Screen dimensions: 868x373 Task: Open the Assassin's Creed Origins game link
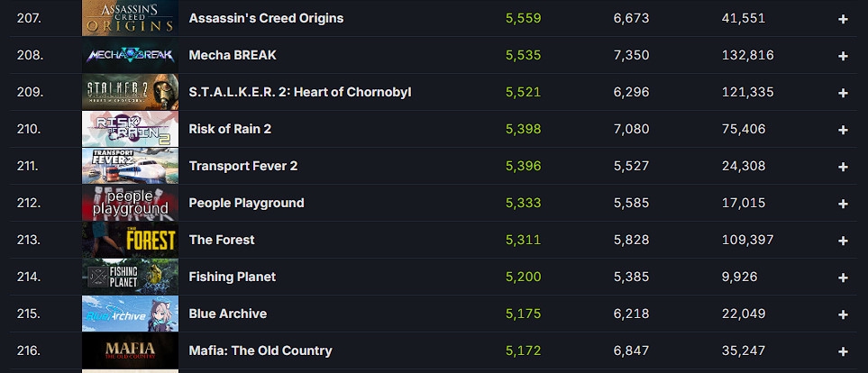pos(266,18)
